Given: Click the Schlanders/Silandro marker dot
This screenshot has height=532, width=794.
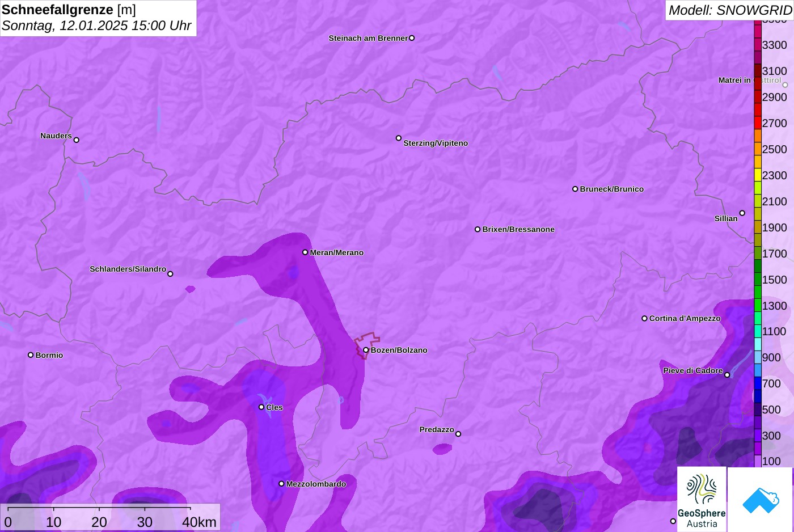Looking at the screenshot, I should [170, 274].
